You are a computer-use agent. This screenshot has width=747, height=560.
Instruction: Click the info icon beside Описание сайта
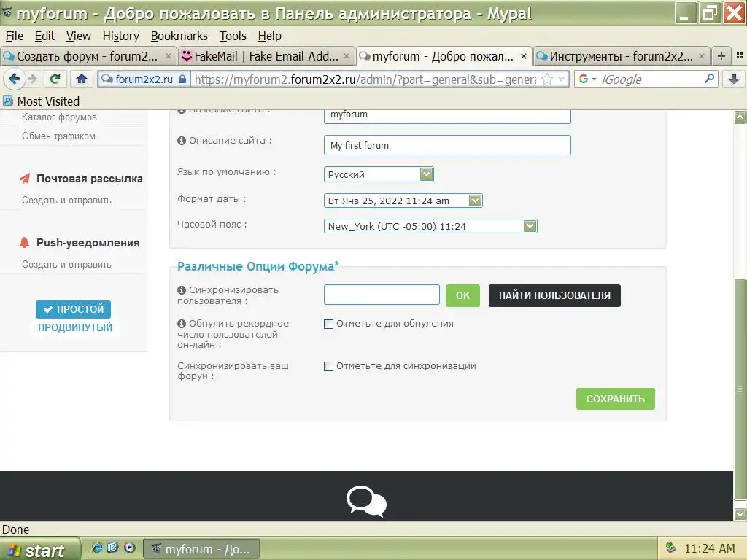182,141
